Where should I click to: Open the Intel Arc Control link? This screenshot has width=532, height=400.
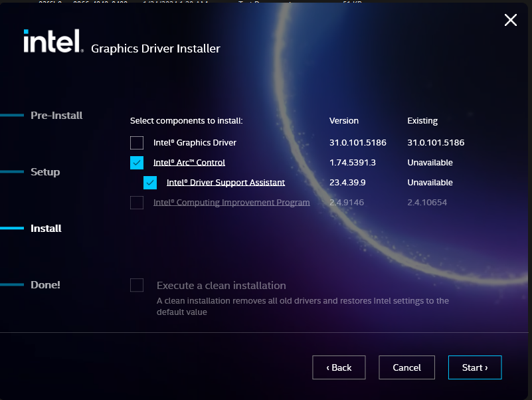click(x=189, y=163)
